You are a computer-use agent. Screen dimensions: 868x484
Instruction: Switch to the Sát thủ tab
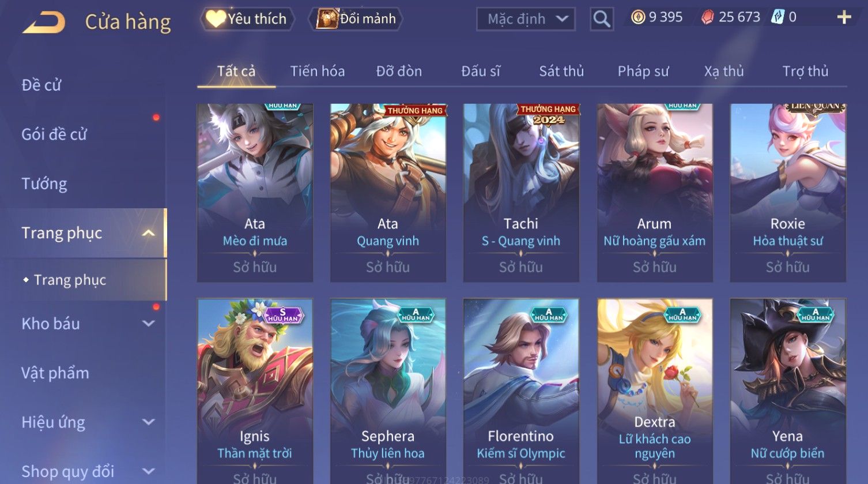pos(561,71)
